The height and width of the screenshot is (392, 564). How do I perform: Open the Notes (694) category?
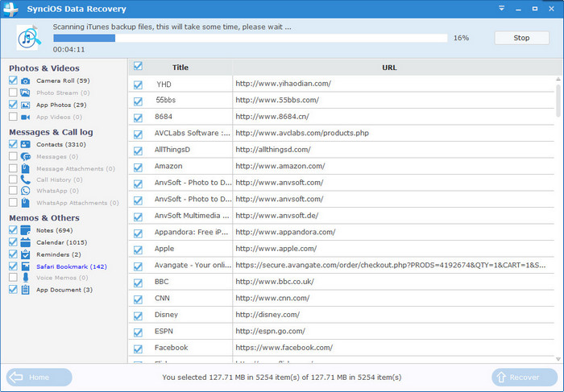point(54,230)
